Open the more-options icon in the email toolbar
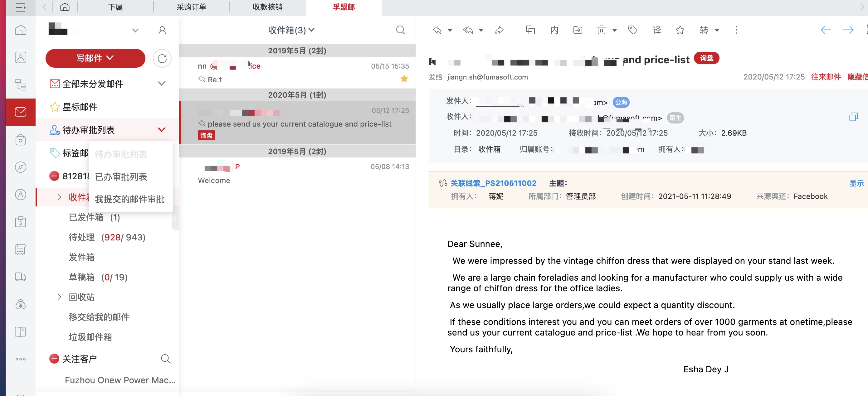The height and width of the screenshot is (396, 868). point(736,30)
